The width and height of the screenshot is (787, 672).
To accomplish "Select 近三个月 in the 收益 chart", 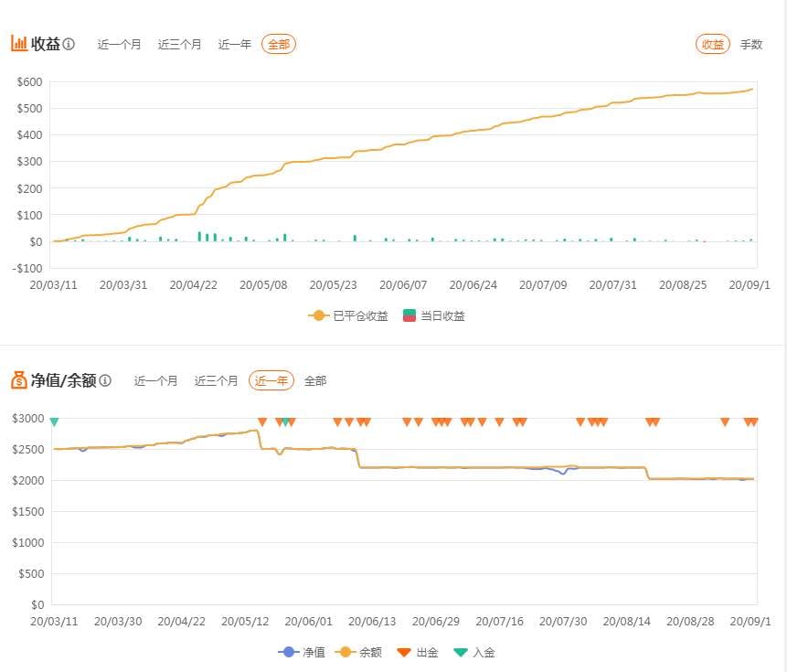I will [180, 44].
